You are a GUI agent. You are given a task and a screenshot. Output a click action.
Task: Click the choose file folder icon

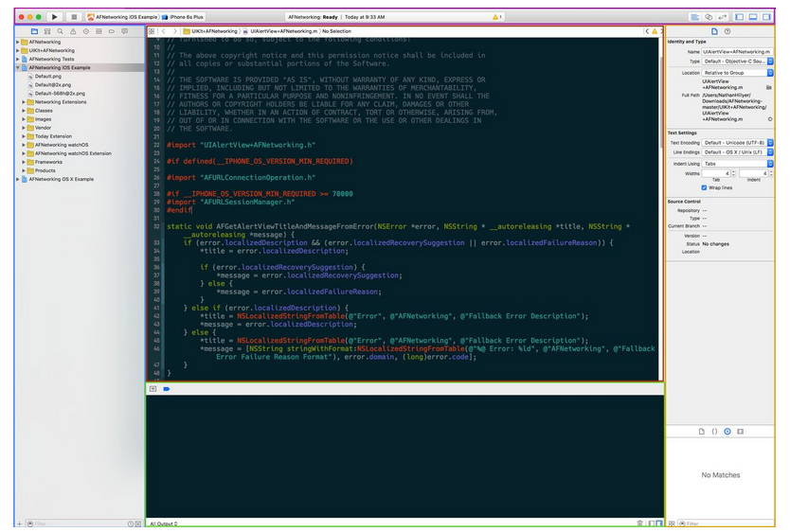pos(769,88)
